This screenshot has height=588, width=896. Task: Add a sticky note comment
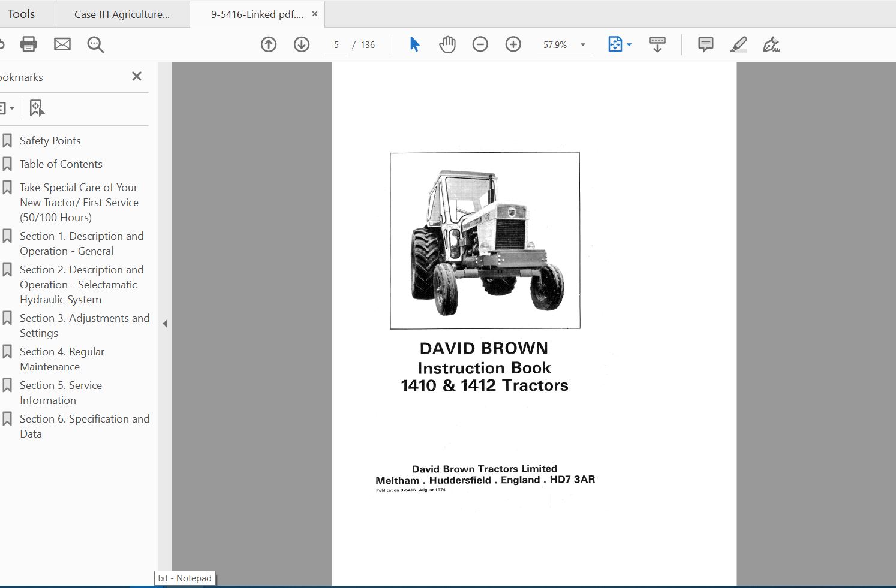pyautogui.click(x=706, y=44)
